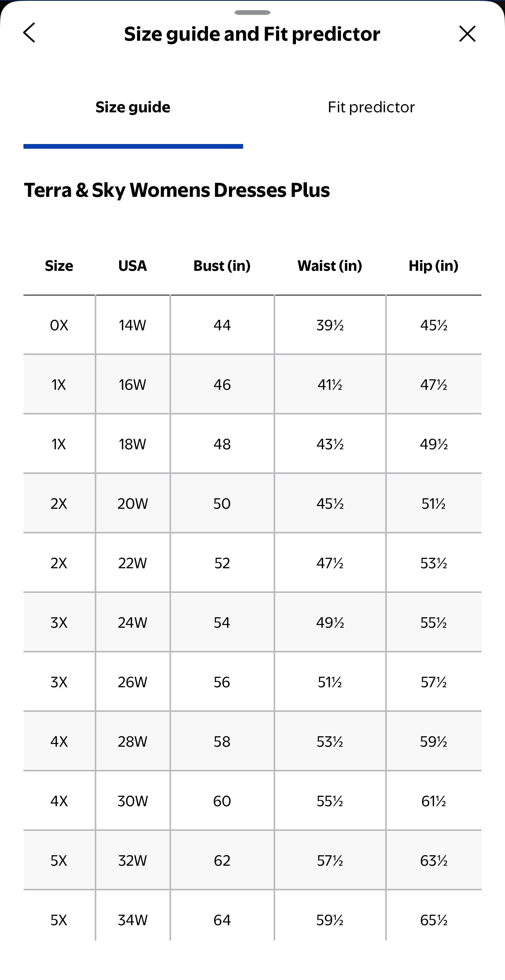Close the Size guide and Fit predictor sheet
The width and height of the screenshot is (505, 980).
click(x=467, y=34)
